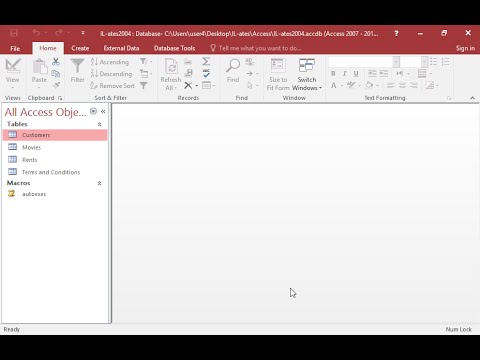
Task: Sort records in Ascending order
Action: tap(110, 62)
